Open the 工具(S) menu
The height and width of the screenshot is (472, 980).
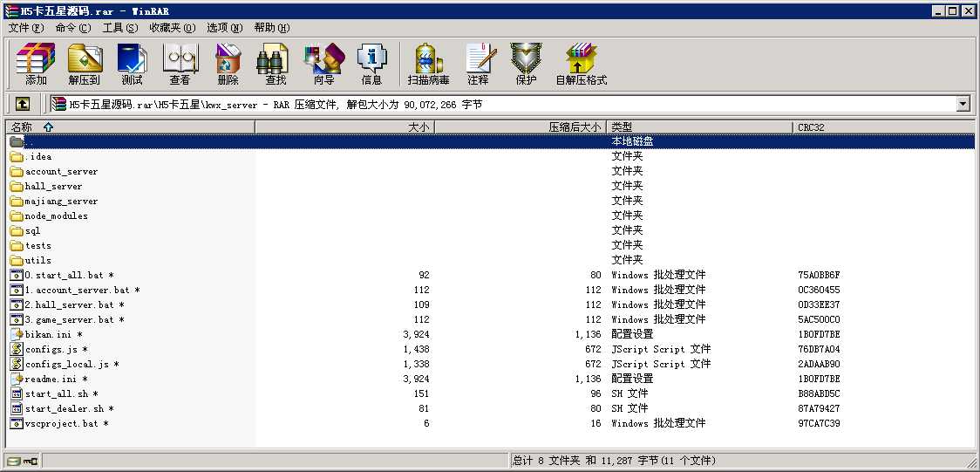[120, 28]
